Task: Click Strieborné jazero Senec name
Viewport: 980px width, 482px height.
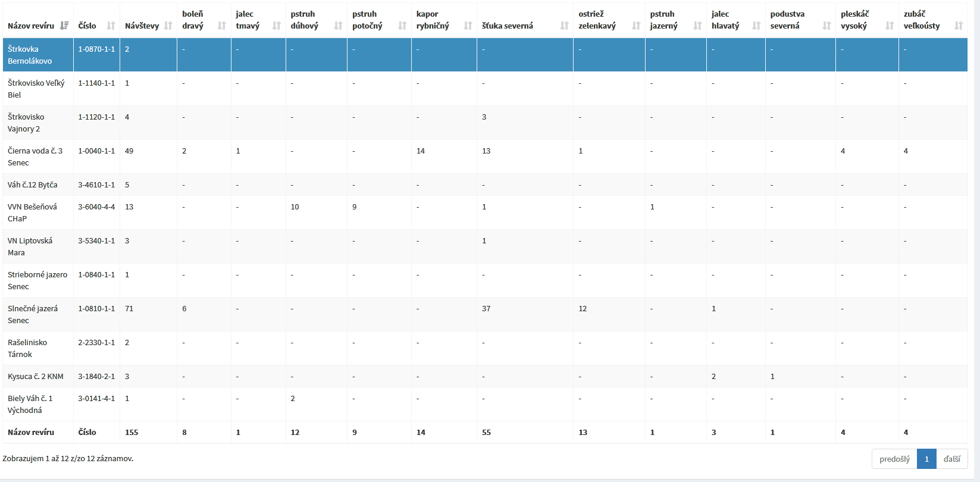Action: (37, 280)
